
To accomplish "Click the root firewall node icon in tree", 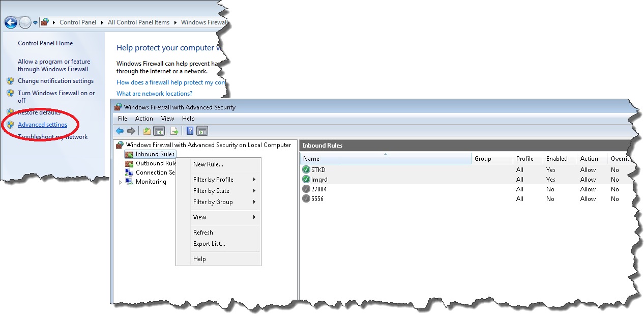I will (x=120, y=145).
